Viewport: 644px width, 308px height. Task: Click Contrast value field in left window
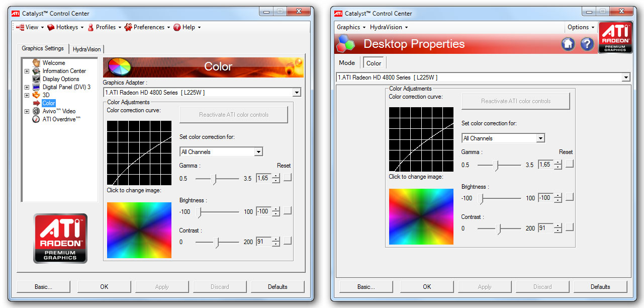coord(263,242)
